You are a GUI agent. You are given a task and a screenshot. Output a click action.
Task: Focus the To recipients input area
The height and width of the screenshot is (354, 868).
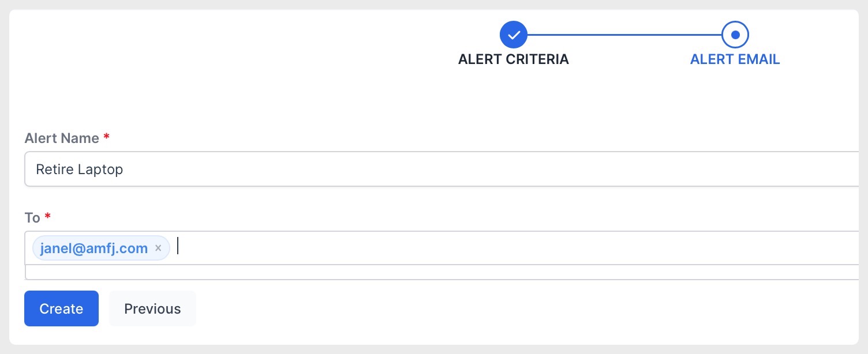point(446,248)
